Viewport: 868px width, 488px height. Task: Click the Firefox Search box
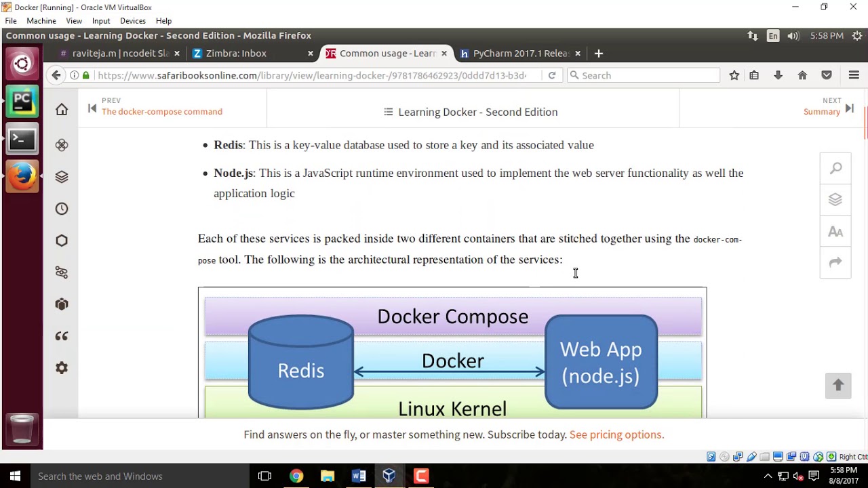644,75
